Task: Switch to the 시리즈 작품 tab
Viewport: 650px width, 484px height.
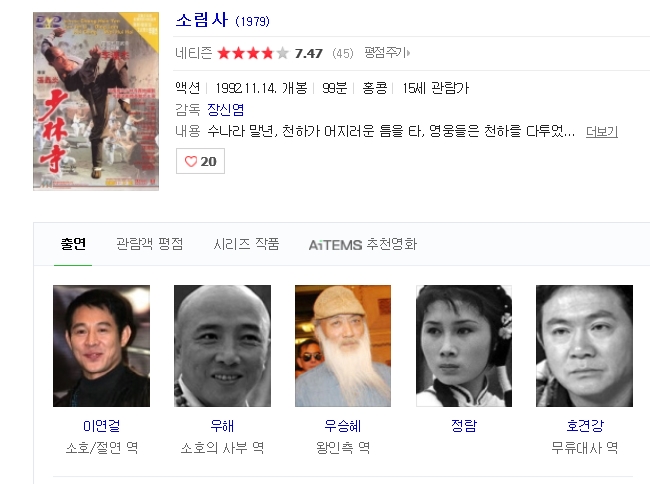Action: coord(246,244)
